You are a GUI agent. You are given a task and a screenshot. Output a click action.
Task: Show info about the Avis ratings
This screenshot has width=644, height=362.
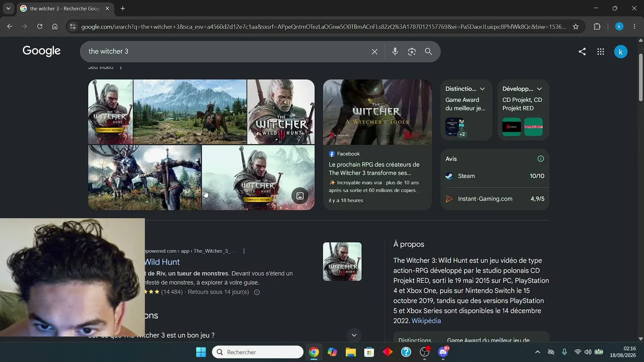pyautogui.click(x=541, y=159)
